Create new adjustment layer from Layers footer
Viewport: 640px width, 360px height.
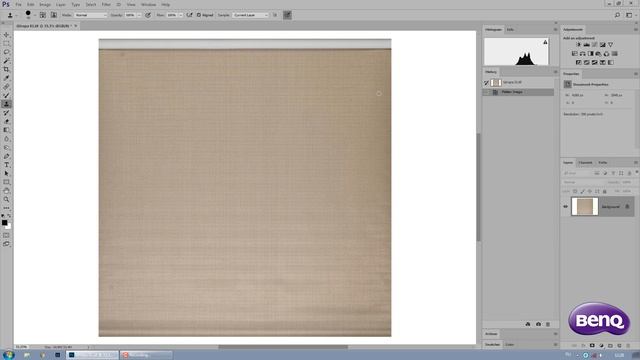[x=601, y=346]
